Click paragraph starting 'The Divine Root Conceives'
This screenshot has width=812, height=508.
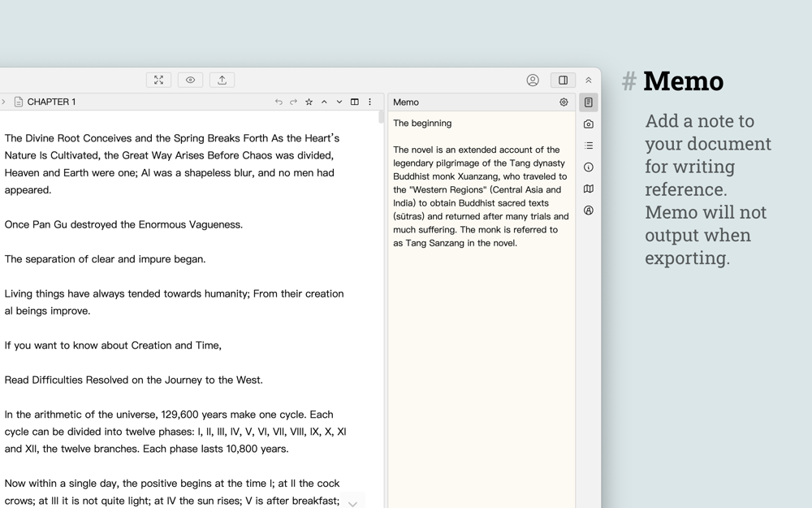tap(172, 164)
